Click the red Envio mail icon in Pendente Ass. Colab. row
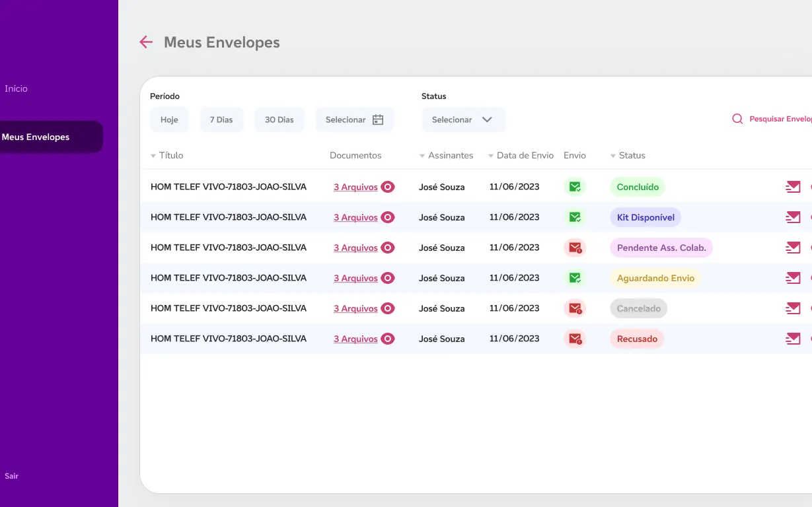 click(575, 248)
